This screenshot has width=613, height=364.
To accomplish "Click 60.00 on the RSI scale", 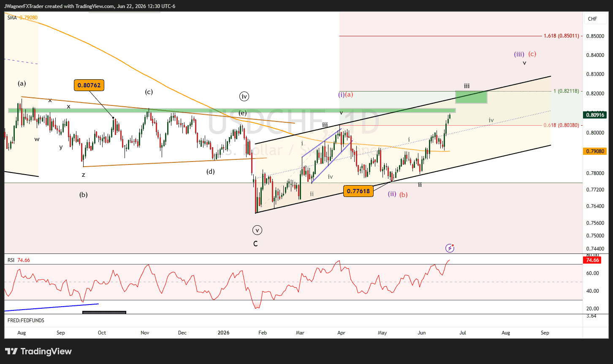I will tap(593, 273).
